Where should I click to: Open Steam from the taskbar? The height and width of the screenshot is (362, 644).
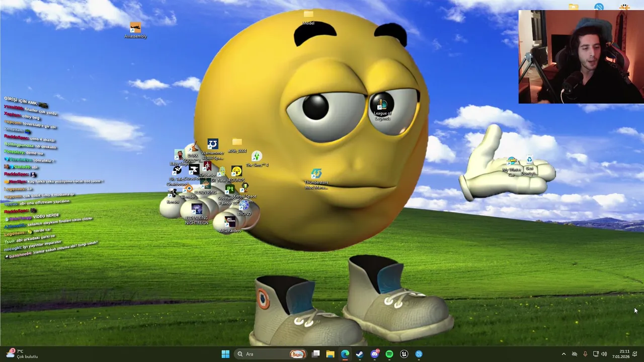pos(359,354)
